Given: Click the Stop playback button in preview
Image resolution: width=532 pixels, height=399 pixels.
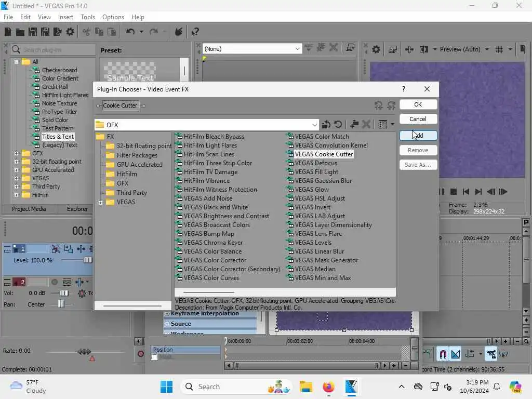Looking at the screenshot, I should 453,192.
